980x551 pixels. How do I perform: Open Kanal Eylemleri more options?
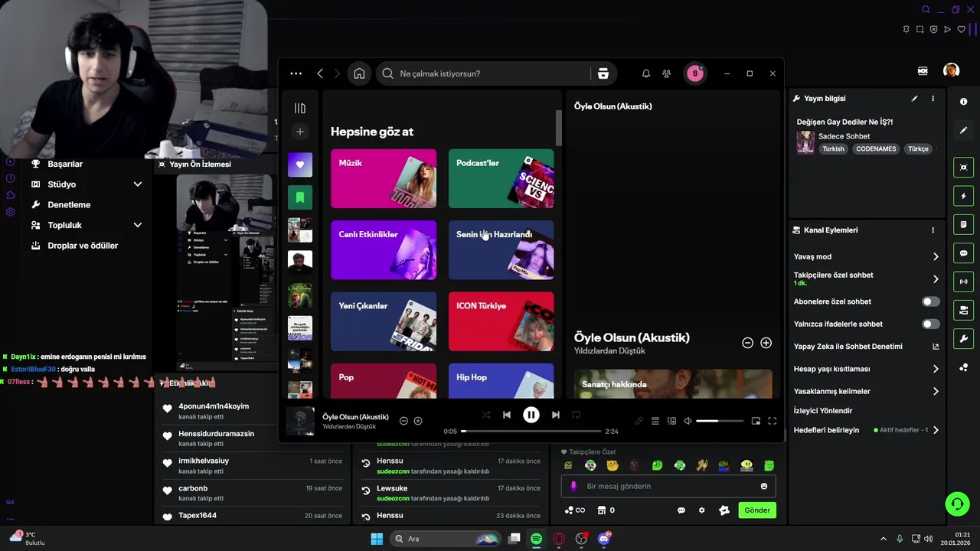(x=933, y=230)
